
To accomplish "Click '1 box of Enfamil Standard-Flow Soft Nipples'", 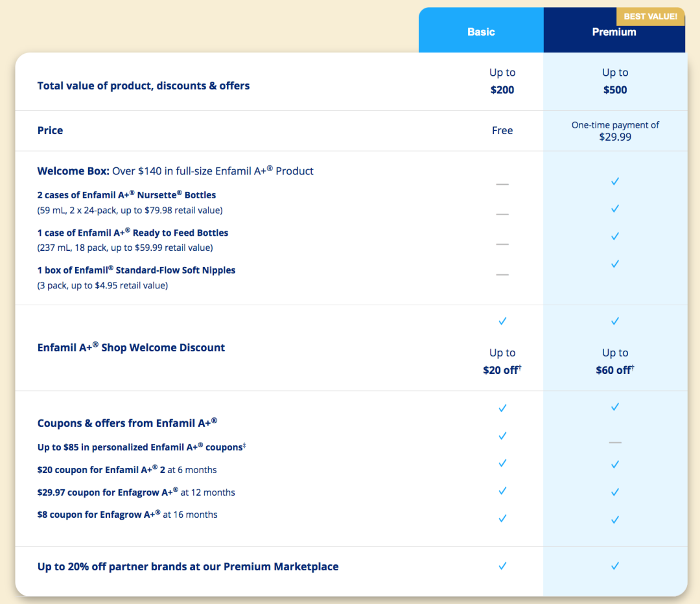I will point(136,270).
